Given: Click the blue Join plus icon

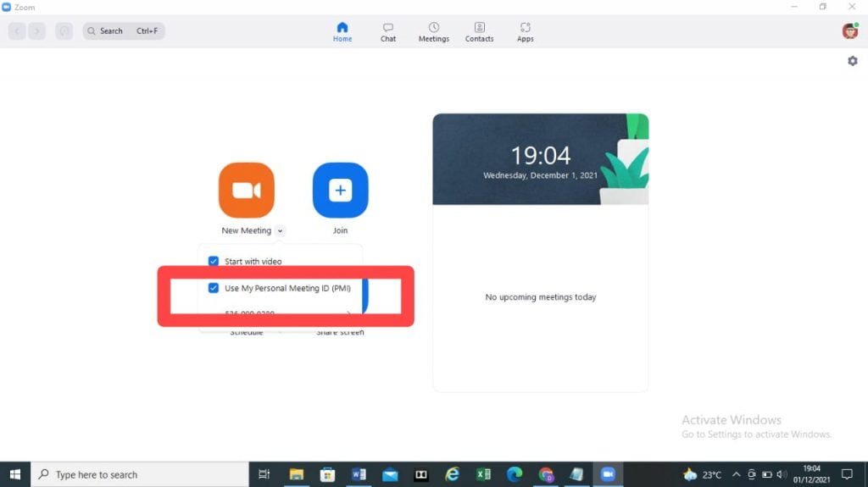Looking at the screenshot, I should (x=340, y=191).
